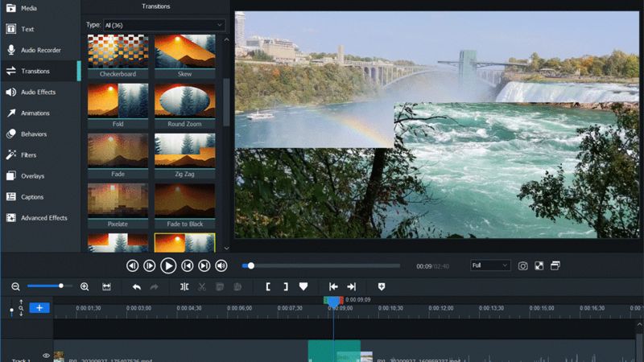Select the Pixelate transition thumbnail
Screen dimensions: 644x362
pos(118,201)
